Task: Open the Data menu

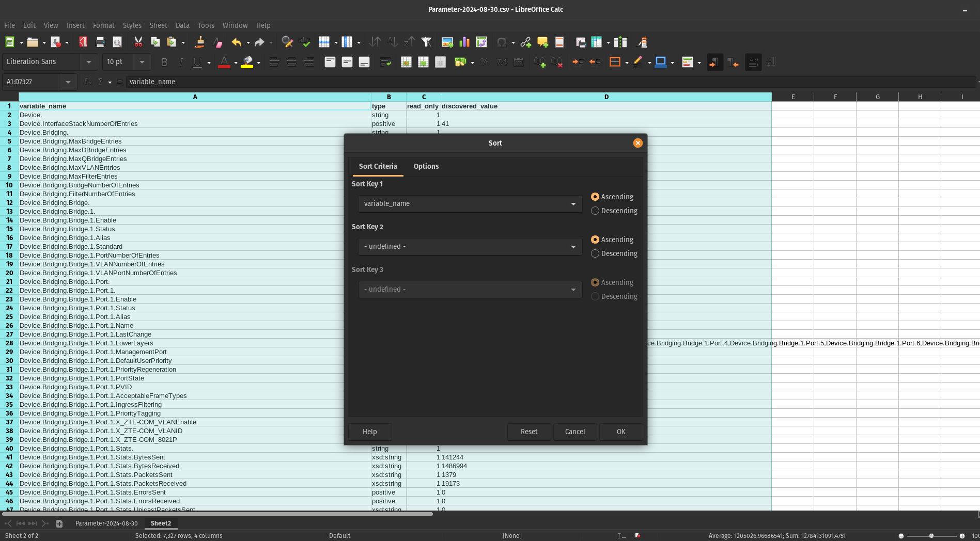Action: (182, 25)
